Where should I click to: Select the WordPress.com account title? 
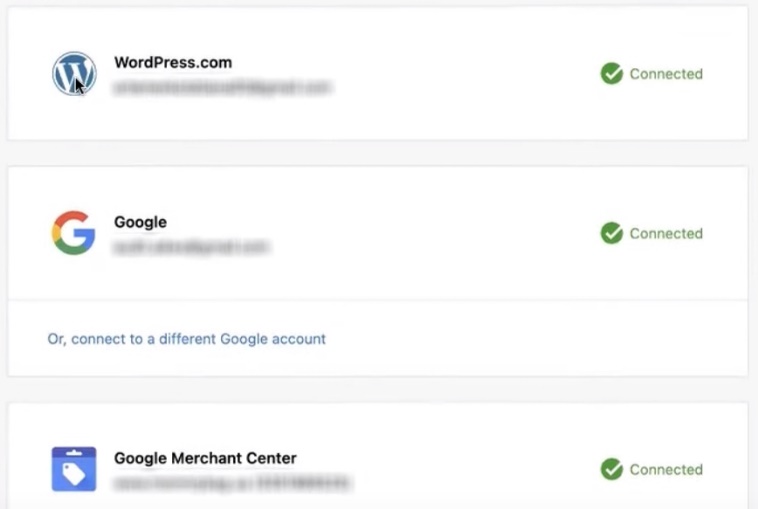click(173, 62)
